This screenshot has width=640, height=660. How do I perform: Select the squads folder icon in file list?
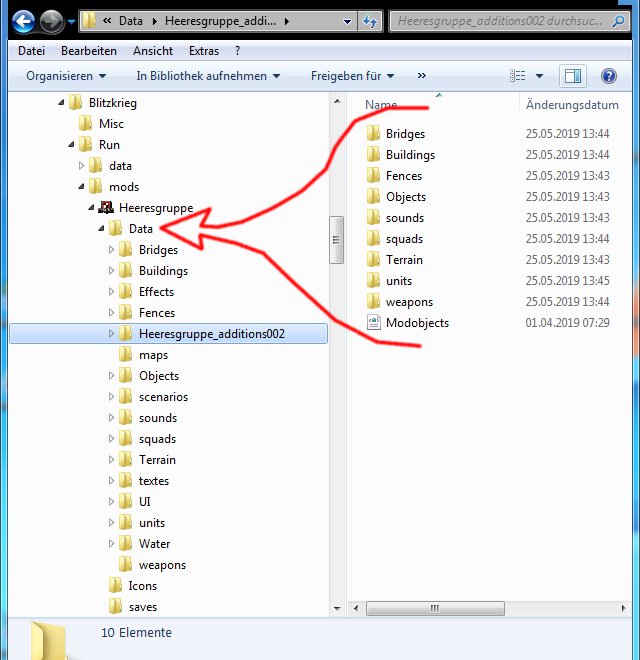[373, 239]
